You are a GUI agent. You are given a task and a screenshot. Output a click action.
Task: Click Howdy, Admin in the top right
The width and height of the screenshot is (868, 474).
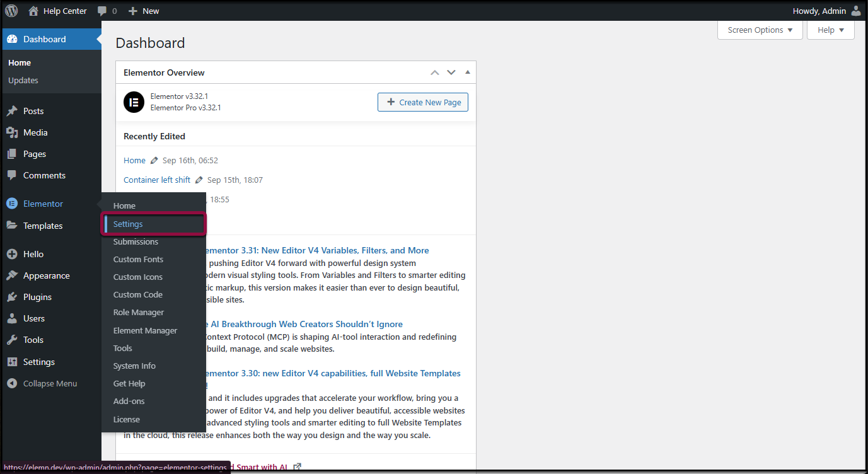(x=819, y=11)
